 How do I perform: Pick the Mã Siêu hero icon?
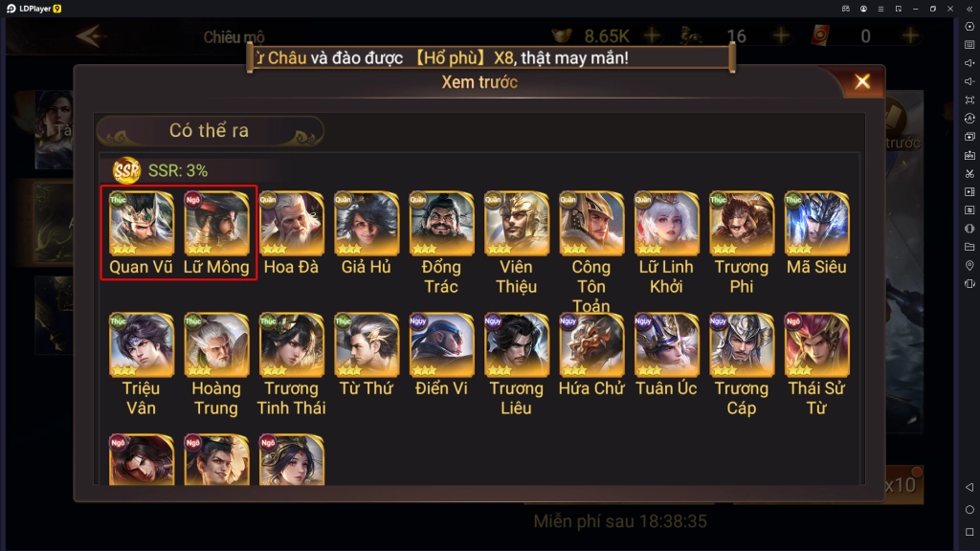click(x=816, y=224)
